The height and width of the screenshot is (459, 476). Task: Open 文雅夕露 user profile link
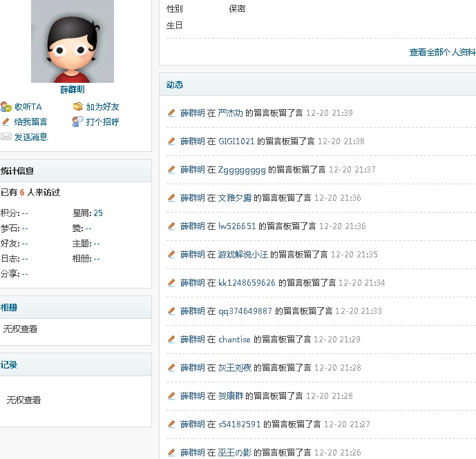point(235,198)
